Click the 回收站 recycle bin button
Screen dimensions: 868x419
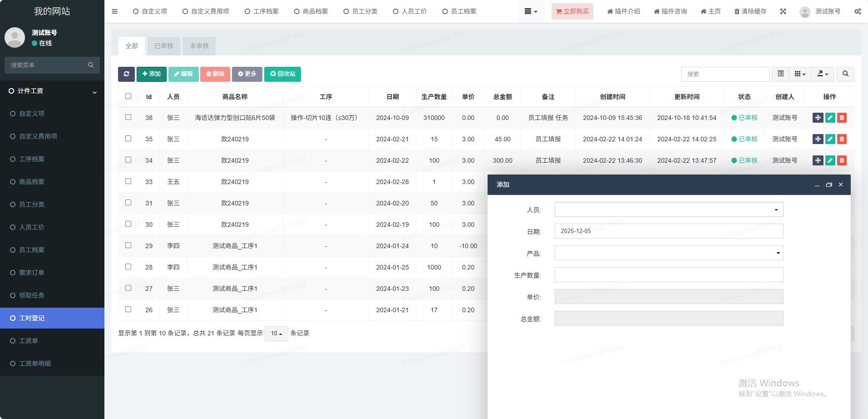pyautogui.click(x=282, y=74)
